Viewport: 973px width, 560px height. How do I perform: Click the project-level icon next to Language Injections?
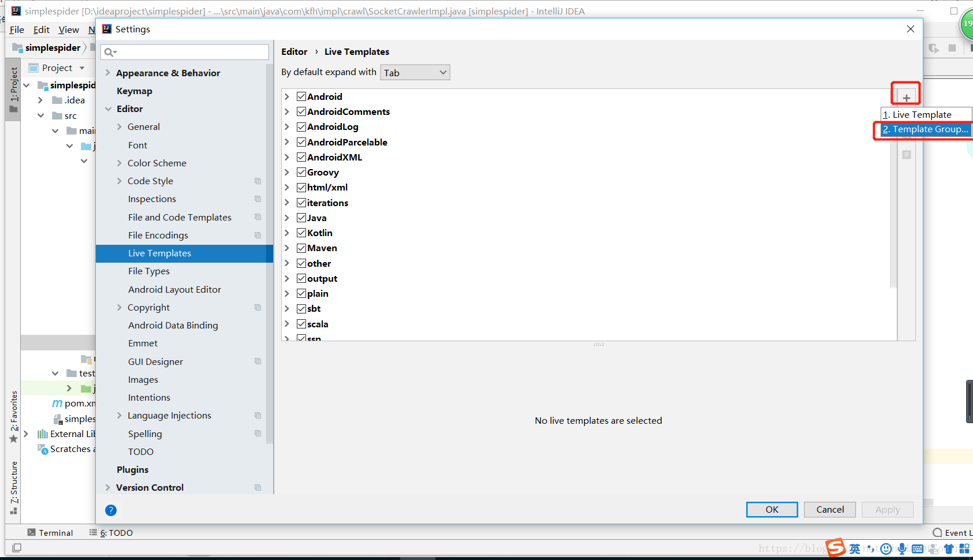pos(258,416)
